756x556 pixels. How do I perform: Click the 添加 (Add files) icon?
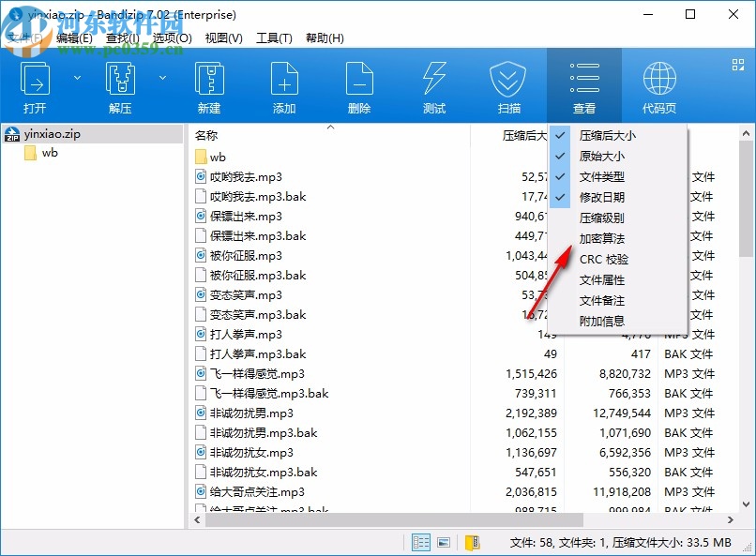point(283,84)
